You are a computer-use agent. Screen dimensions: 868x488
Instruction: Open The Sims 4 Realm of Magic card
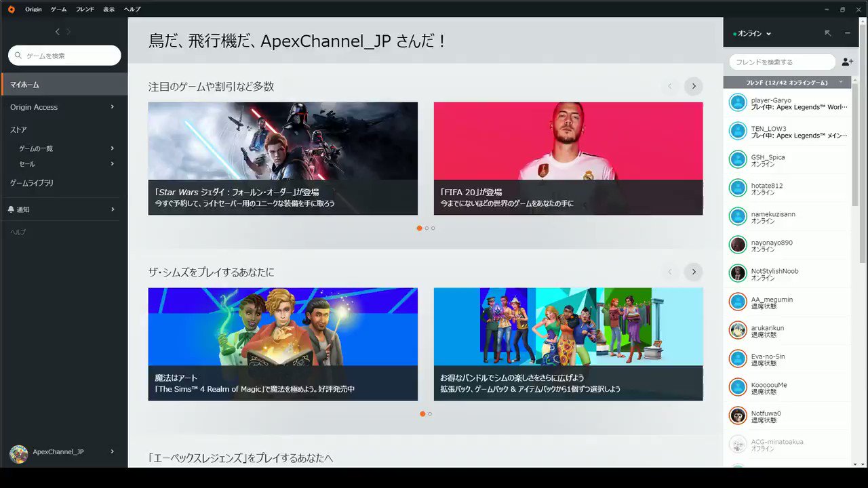[283, 344]
